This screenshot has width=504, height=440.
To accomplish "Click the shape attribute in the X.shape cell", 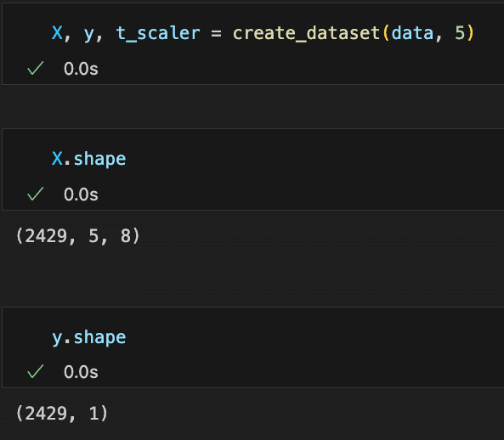I will pos(99,160).
